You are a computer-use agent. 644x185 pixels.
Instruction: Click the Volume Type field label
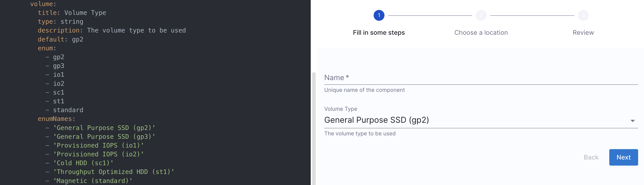click(340, 109)
